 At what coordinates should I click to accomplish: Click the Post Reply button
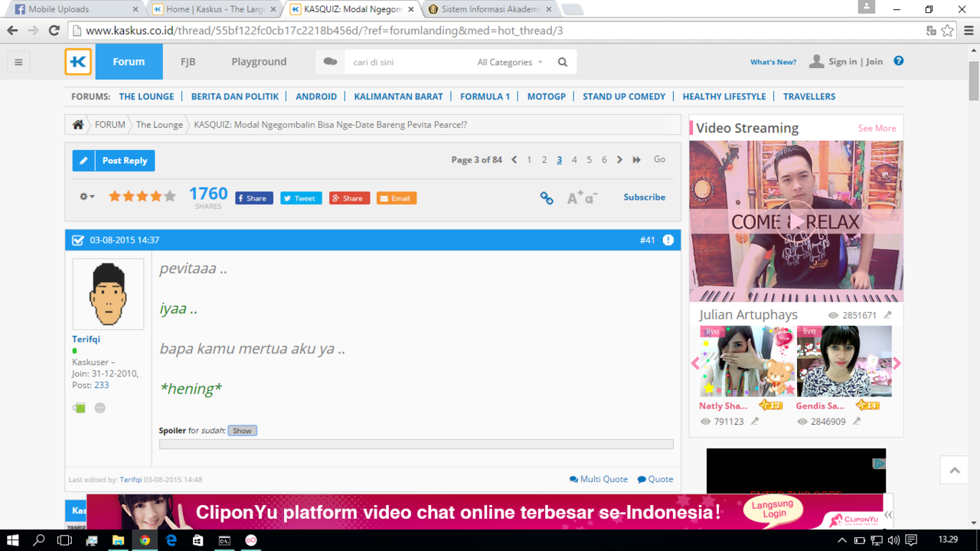(114, 161)
